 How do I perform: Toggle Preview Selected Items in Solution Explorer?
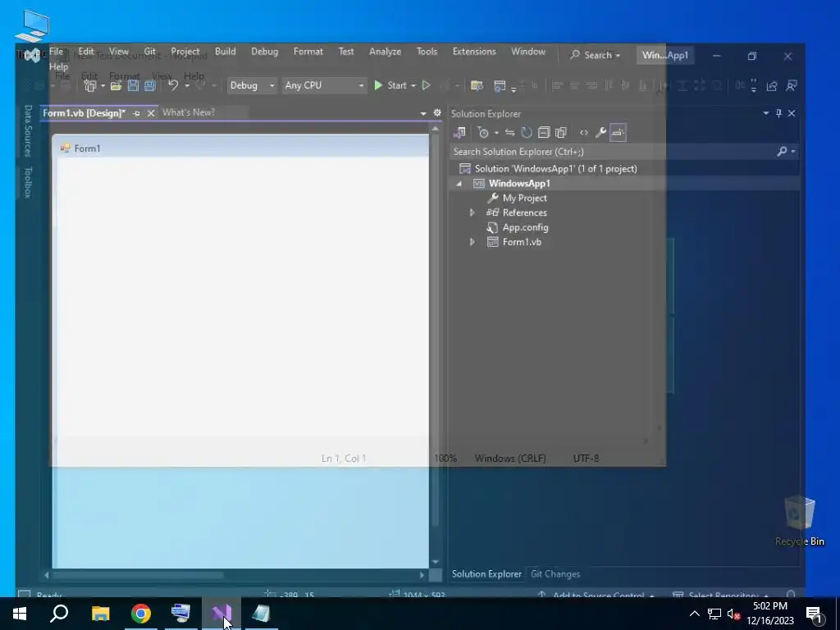pos(618,132)
